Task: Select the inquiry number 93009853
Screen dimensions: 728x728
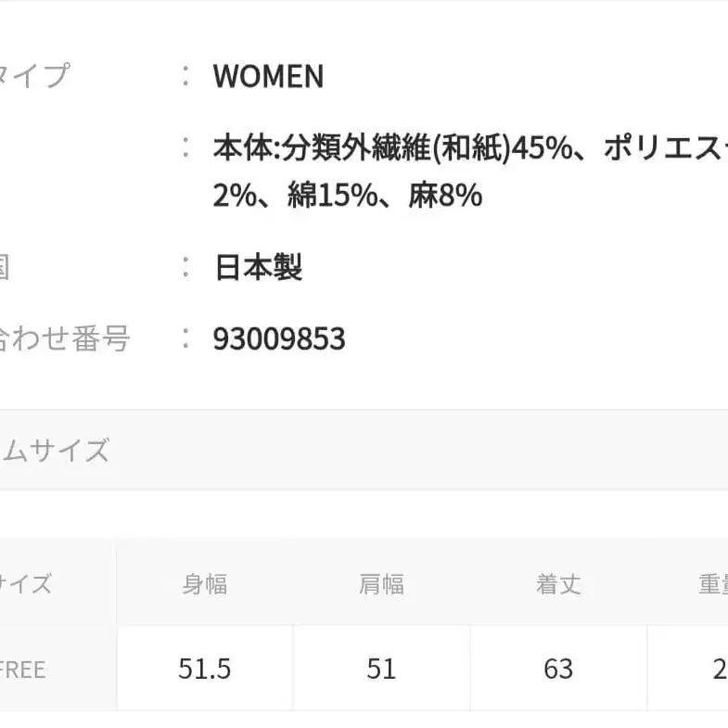Action: [x=279, y=338]
